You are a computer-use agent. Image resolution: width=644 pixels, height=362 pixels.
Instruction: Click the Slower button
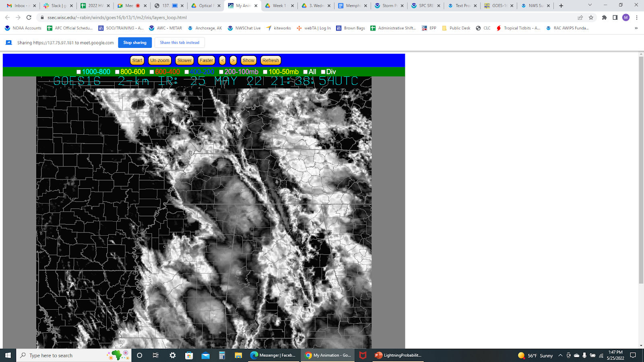click(184, 60)
